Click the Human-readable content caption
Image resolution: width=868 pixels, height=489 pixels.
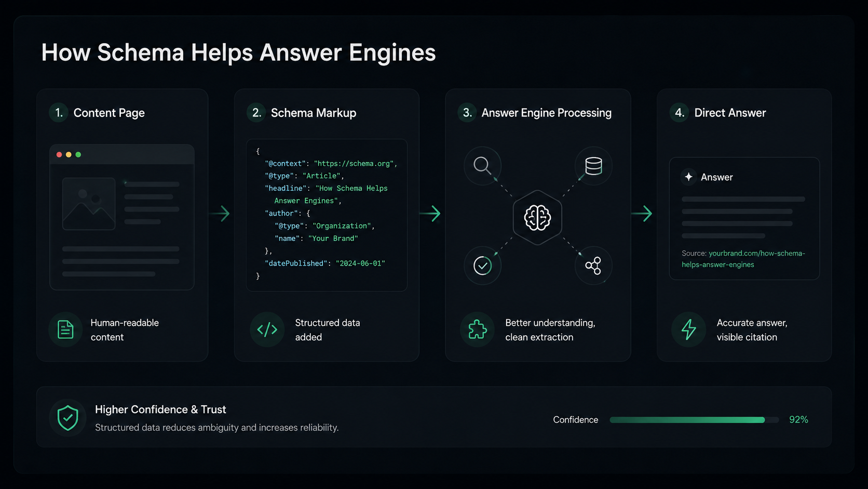pos(125,330)
